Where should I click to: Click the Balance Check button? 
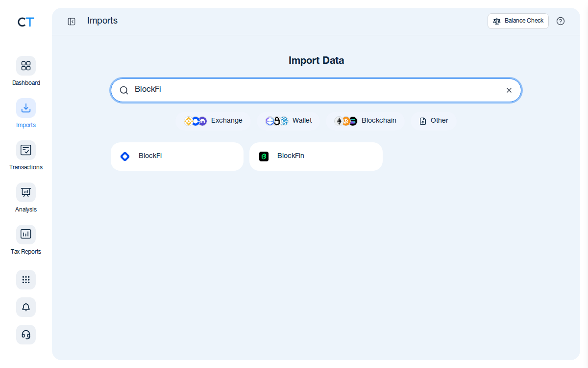(518, 21)
